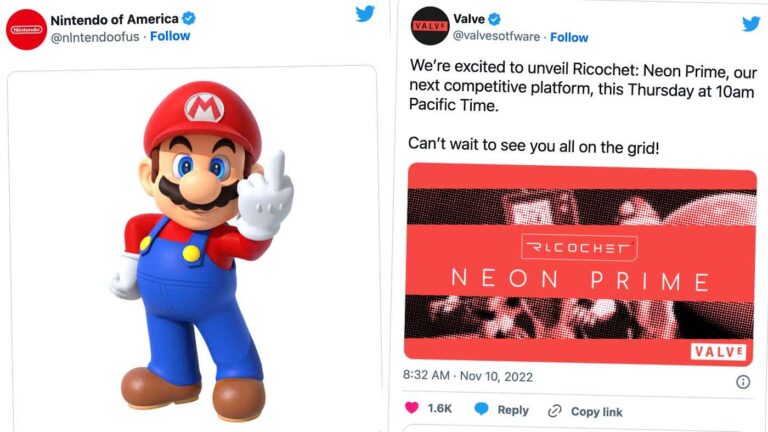Open the @valvesotfware handle link
This screenshot has height=432, width=768.
(x=497, y=37)
